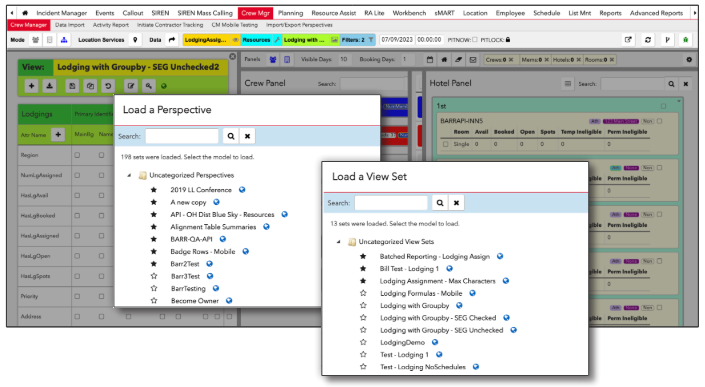
Task: Copy the view with duplicate icon
Action: [90, 86]
